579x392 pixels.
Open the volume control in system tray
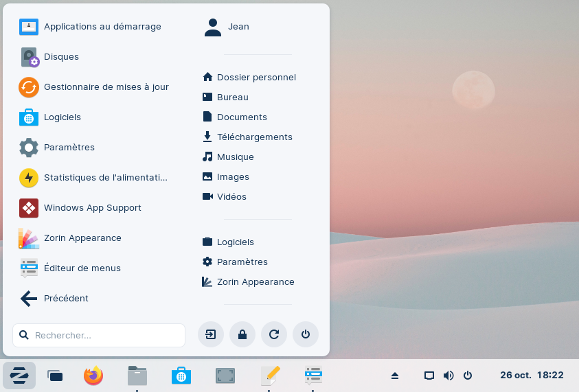tap(449, 376)
